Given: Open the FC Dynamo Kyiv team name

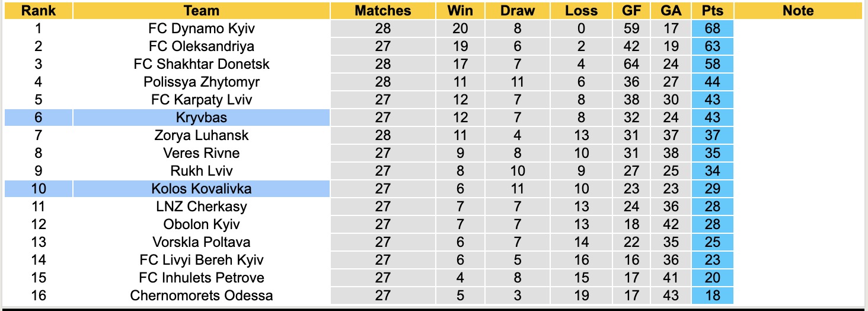Looking at the screenshot, I should [x=202, y=28].
